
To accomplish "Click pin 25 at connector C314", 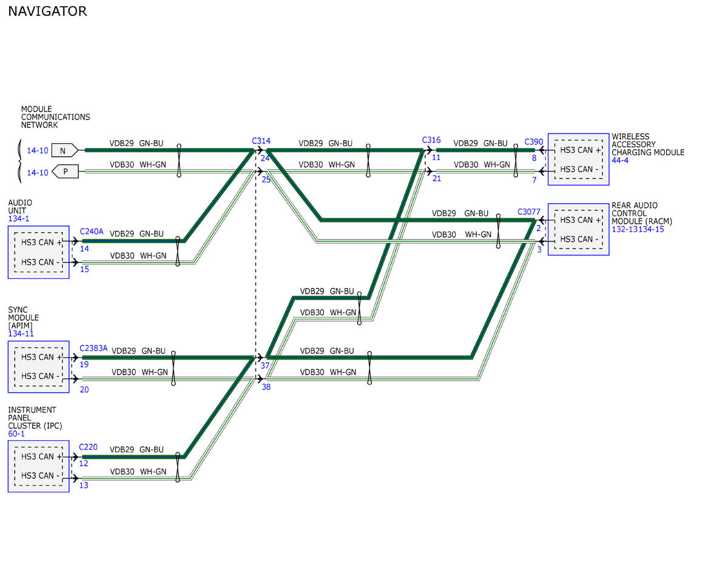I will [x=266, y=179].
